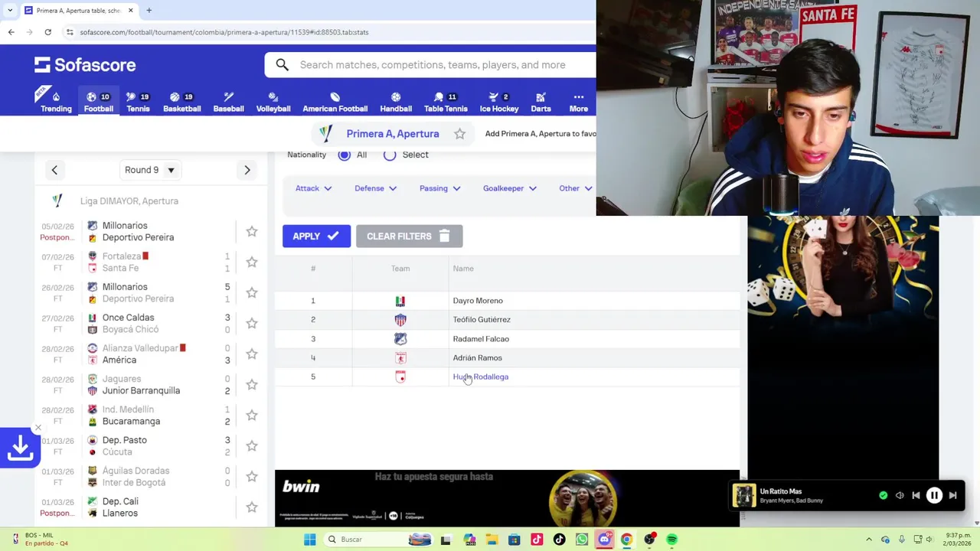Click the blue download arrow icon
Screen dimensions: 980x551
pyautogui.click(x=20, y=448)
